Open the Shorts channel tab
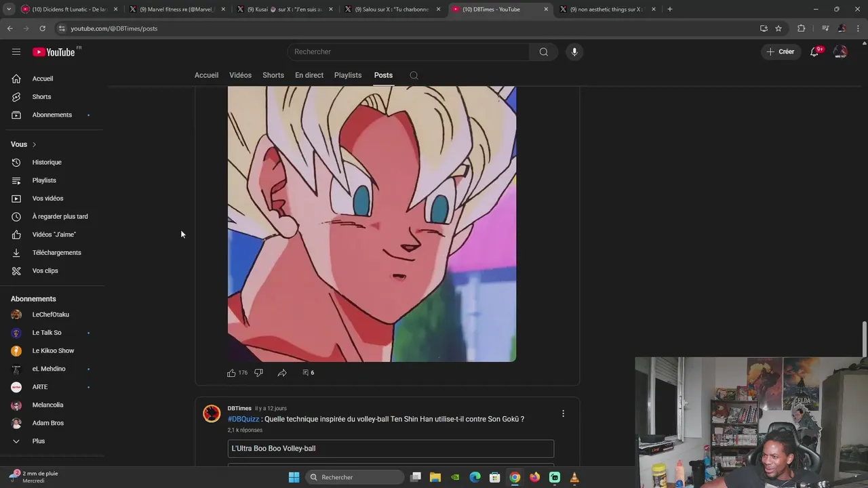The image size is (868, 488). pyautogui.click(x=273, y=75)
